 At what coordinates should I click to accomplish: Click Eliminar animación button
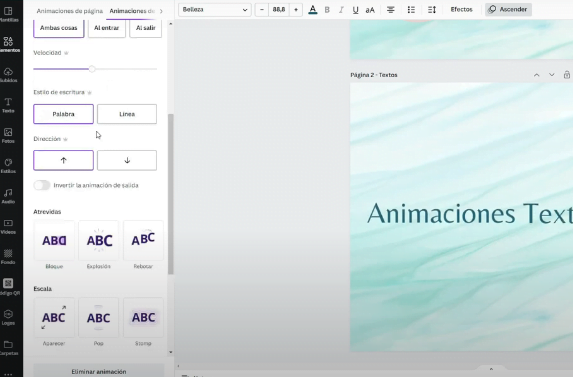point(99,371)
